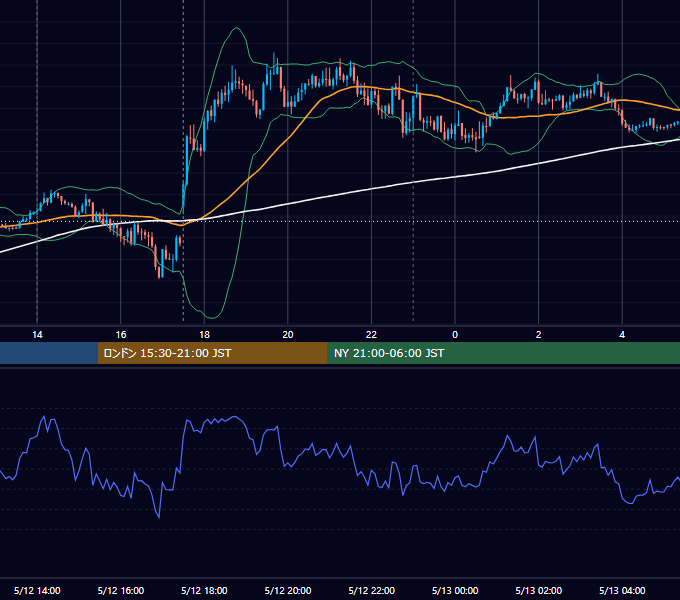Click the 5/12 16:00 time label
Viewport: 680px width, 600px height.
click(121, 590)
